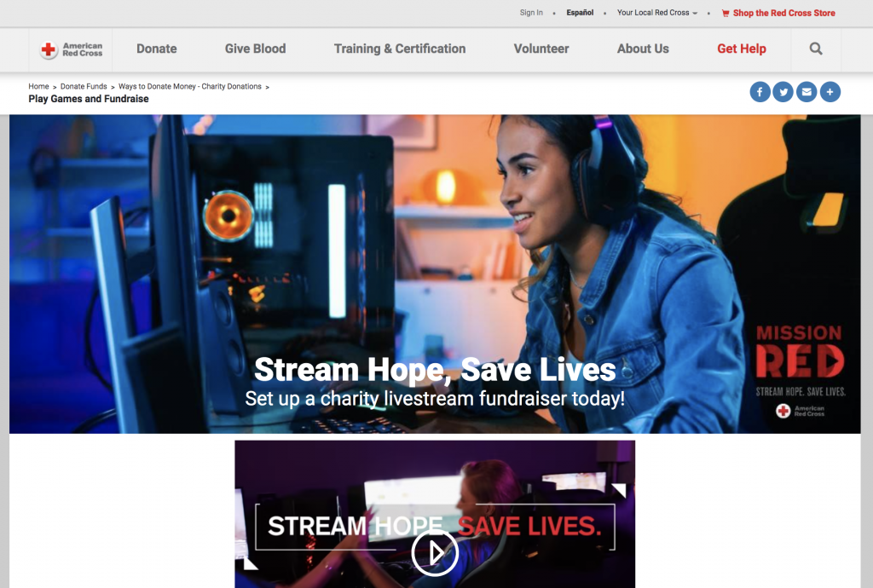
Task: Click the Sign In link
Action: click(x=531, y=13)
